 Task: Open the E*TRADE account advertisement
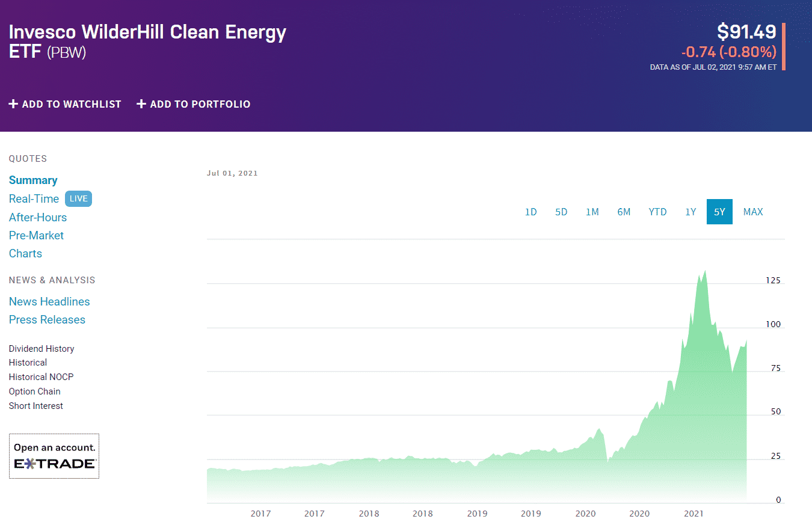tap(54, 456)
